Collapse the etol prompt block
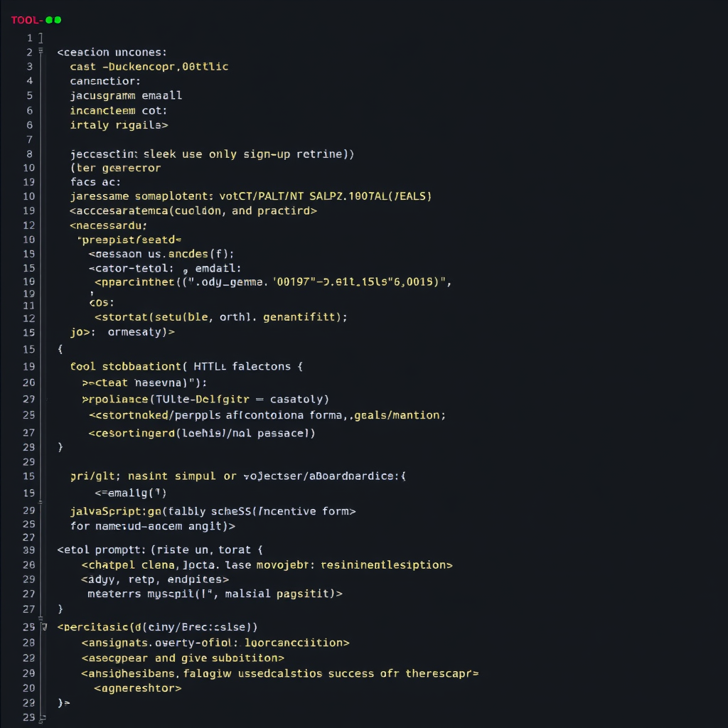728x728 pixels. coord(41,550)
